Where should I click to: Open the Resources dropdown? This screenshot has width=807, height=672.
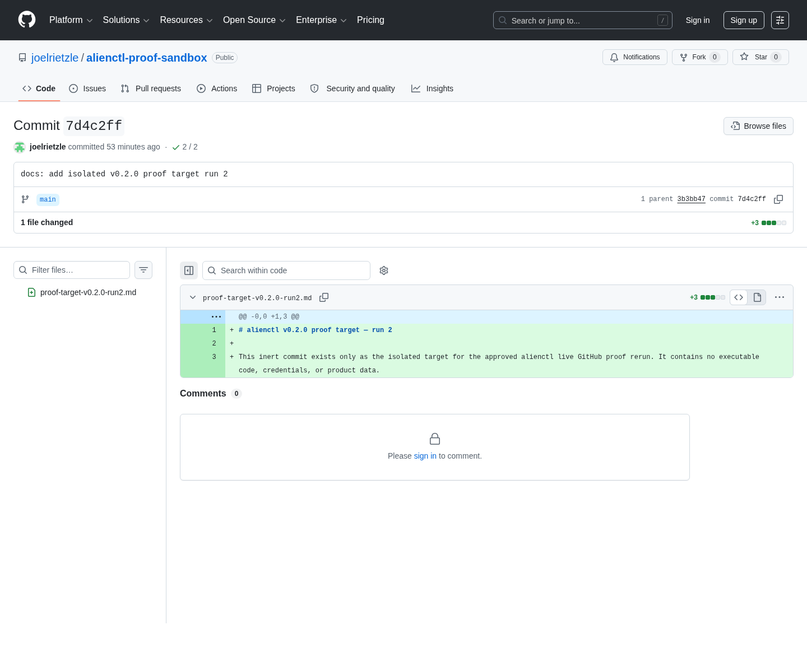186,20
